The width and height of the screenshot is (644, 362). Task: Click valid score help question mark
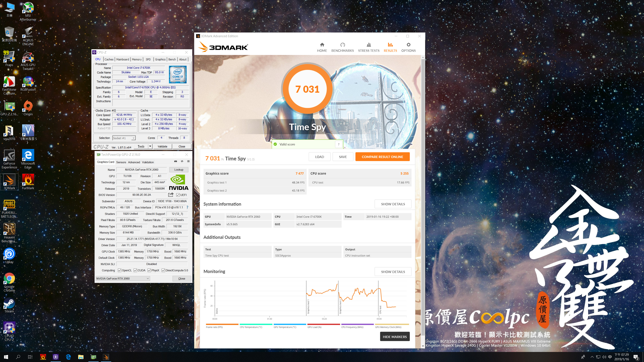(x=339, y=144)
